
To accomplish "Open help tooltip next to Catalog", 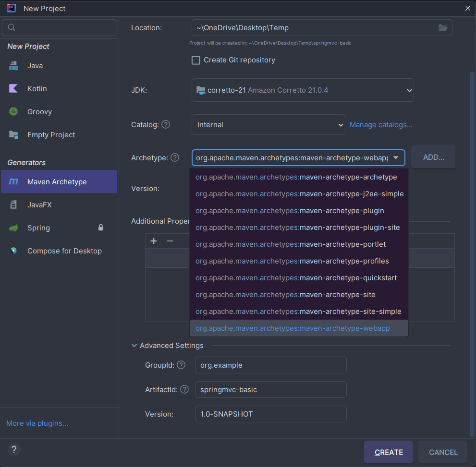I will (x=166, y=124).
